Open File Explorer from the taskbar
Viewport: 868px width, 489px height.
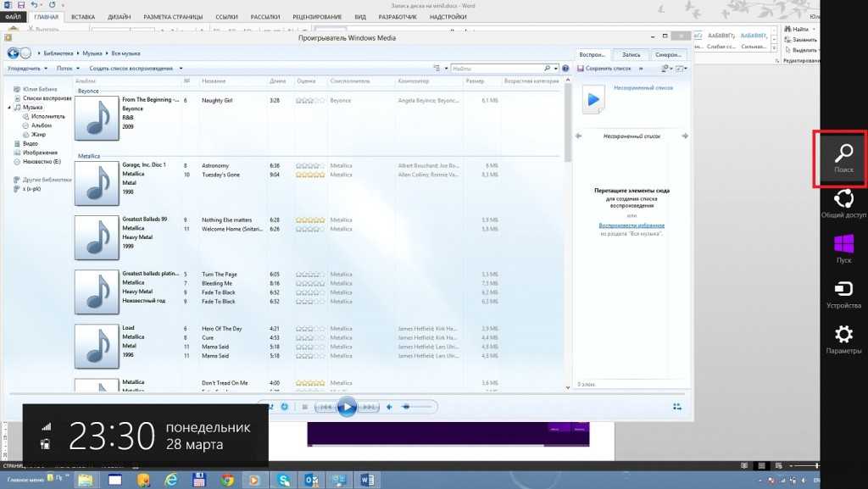[x=86, y=480]
